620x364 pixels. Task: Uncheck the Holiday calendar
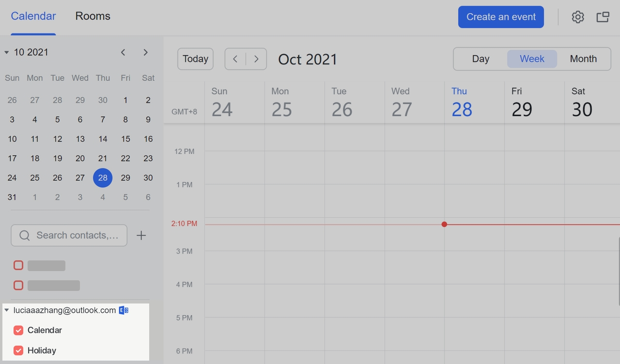coord(18,350)
